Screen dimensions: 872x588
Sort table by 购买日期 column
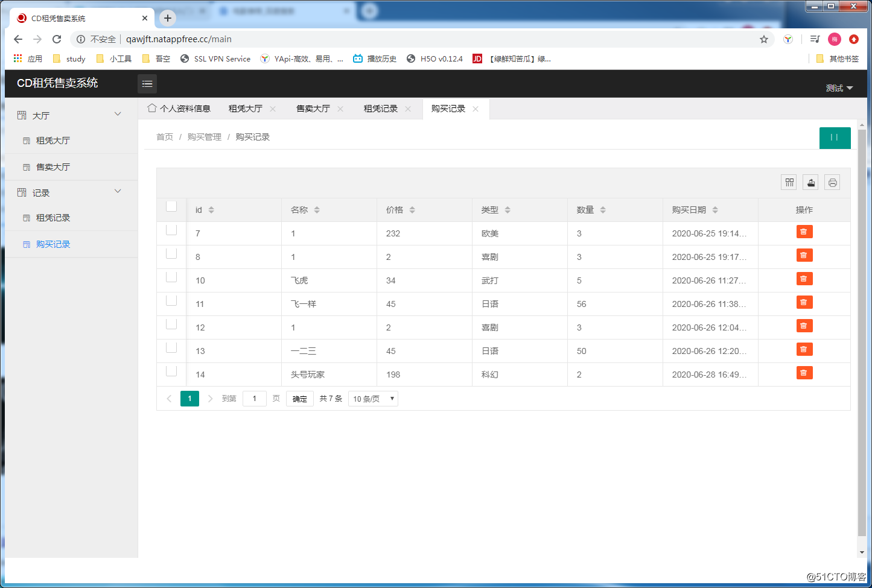tap(715, 210)
